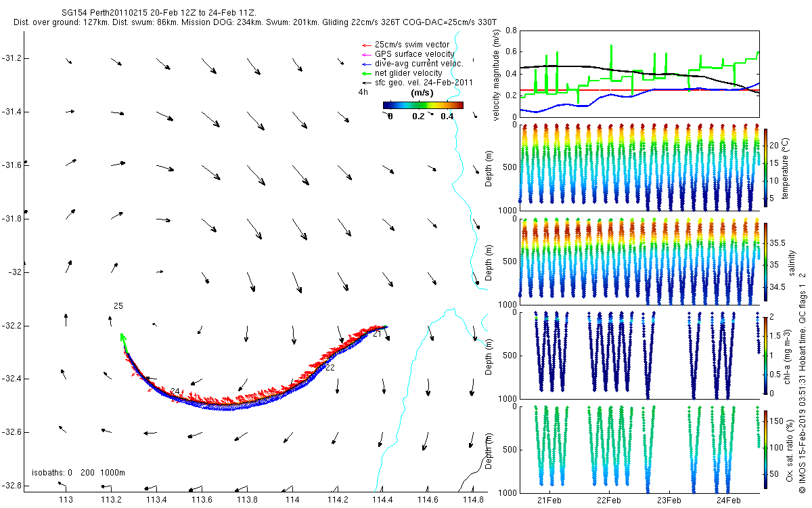Select the 'Dist. over ground: 127km' summary line
Screen dimensions: 812x508
click(254, 22)
